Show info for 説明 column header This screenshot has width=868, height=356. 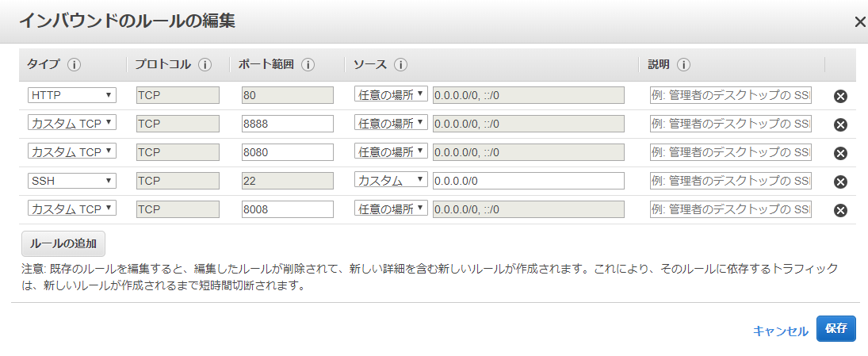[x=683, y=65]
